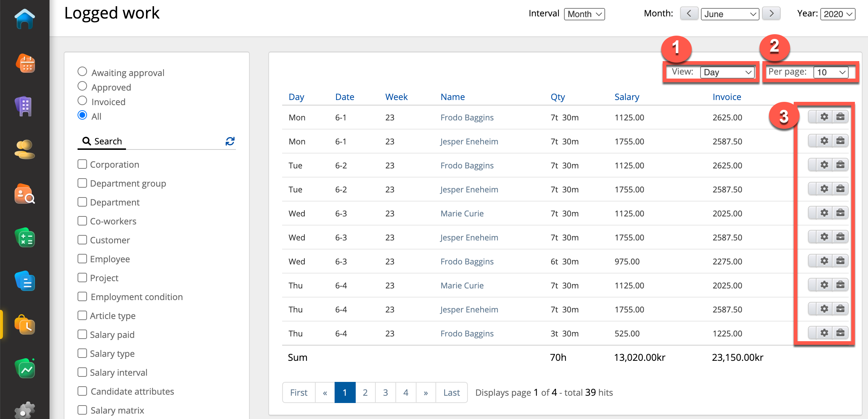The height and width of the screenshot is (419, 868).
Task: Enable the Corporation filter checkbox
Action: click(82, 164)
